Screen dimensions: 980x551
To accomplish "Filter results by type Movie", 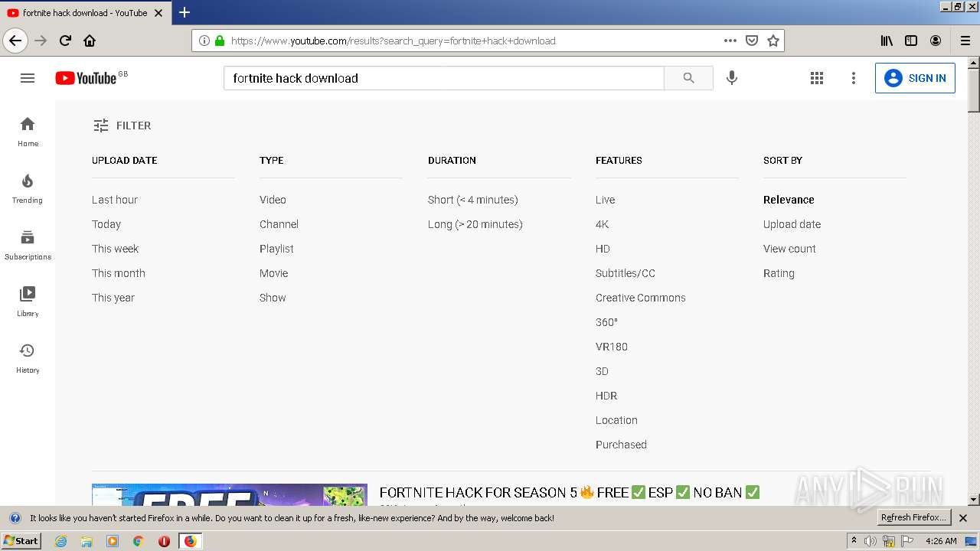I will point(274,273).
